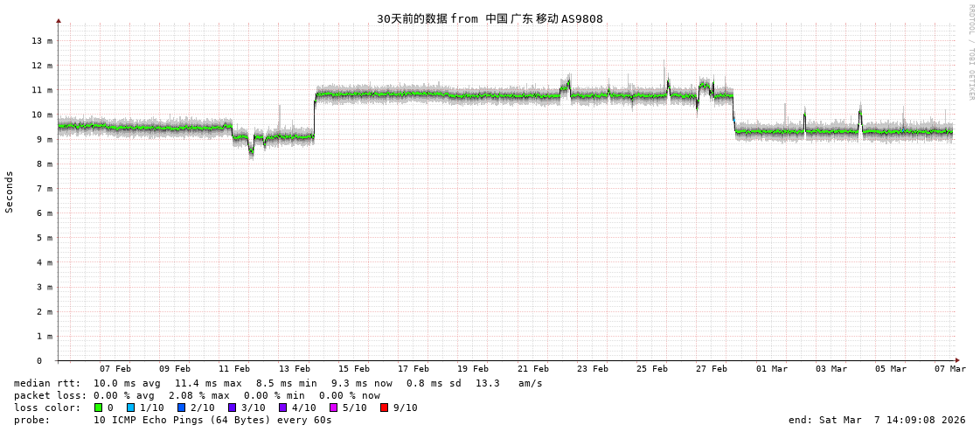Click the blue 2/10 loss color swatch
Viewport: 980px width, 432px height.
pyautogui.click(x=181, y=408)
